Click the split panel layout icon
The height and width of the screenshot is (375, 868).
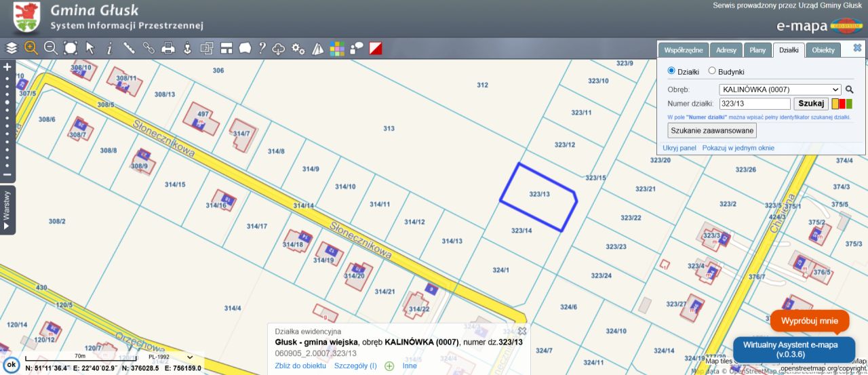pyautogui.click(x=226, y=48)
